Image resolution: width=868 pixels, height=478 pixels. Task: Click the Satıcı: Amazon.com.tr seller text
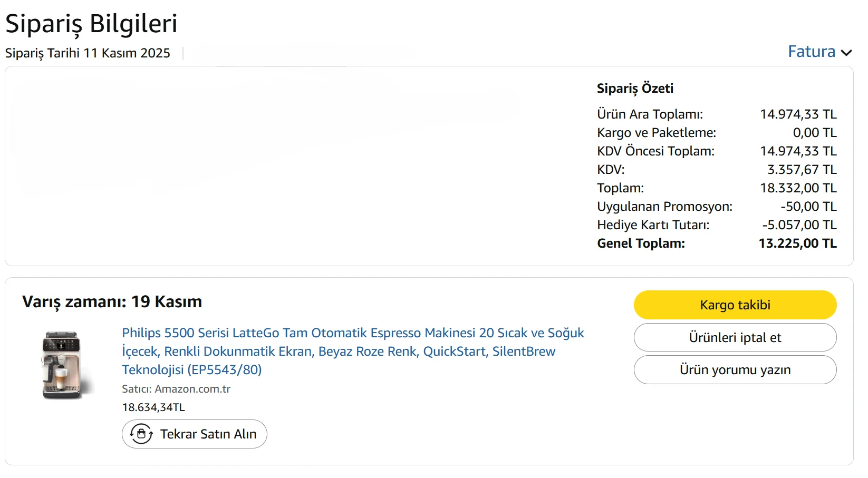176,389
